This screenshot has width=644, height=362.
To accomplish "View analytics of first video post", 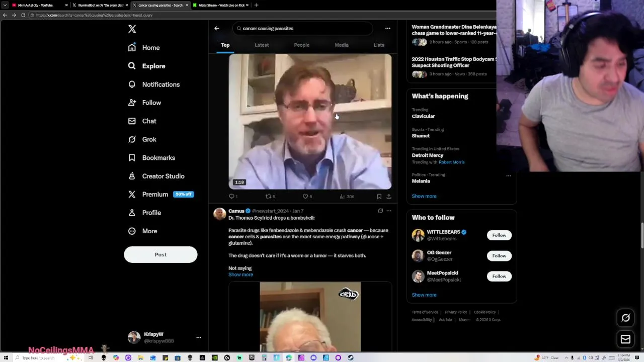I will point(347,197).
